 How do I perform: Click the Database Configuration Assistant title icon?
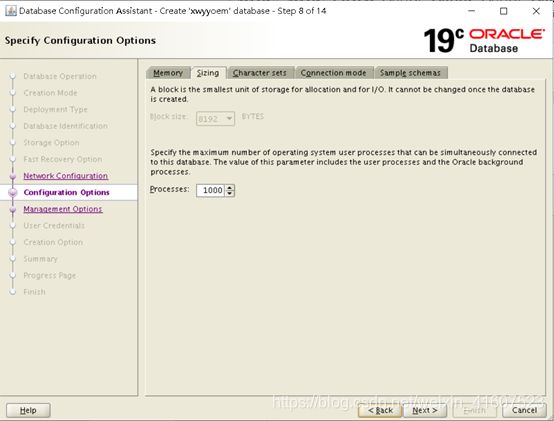(x=11, y=11)
